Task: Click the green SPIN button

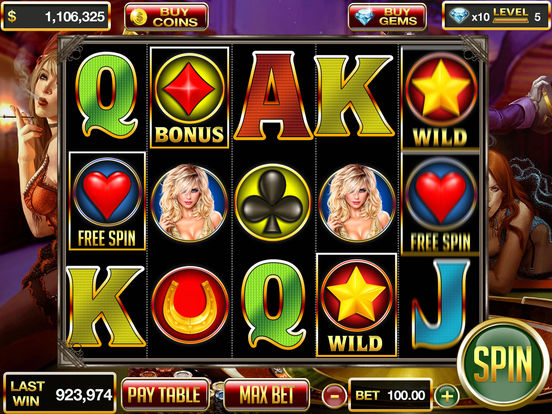Action: [503, 364]
